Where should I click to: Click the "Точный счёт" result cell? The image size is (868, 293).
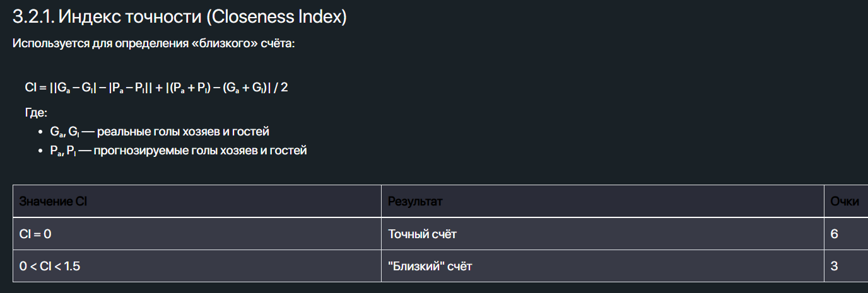423,234
